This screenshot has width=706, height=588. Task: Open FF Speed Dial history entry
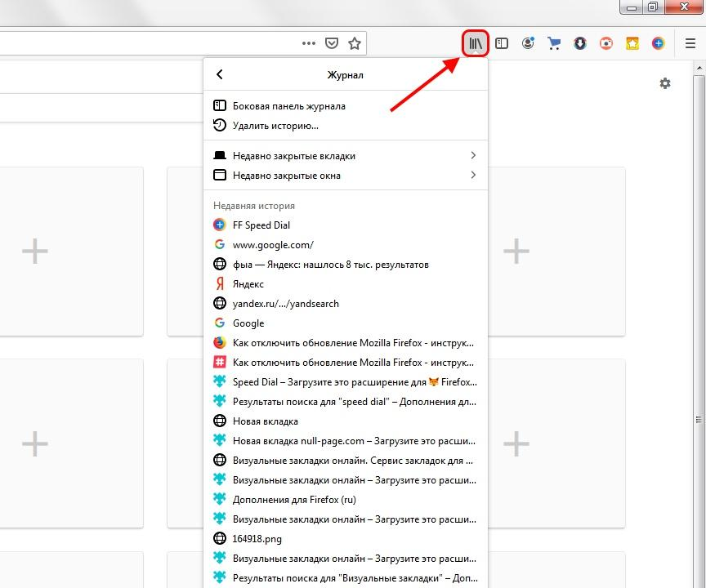tap(346, 225)
